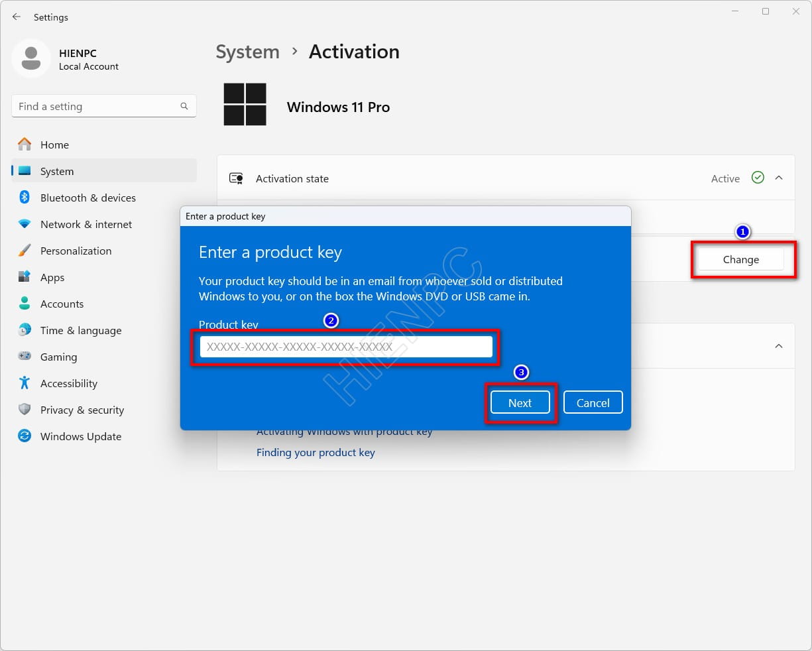Click the Windows 11 Pro edition text

pos(339,107)
